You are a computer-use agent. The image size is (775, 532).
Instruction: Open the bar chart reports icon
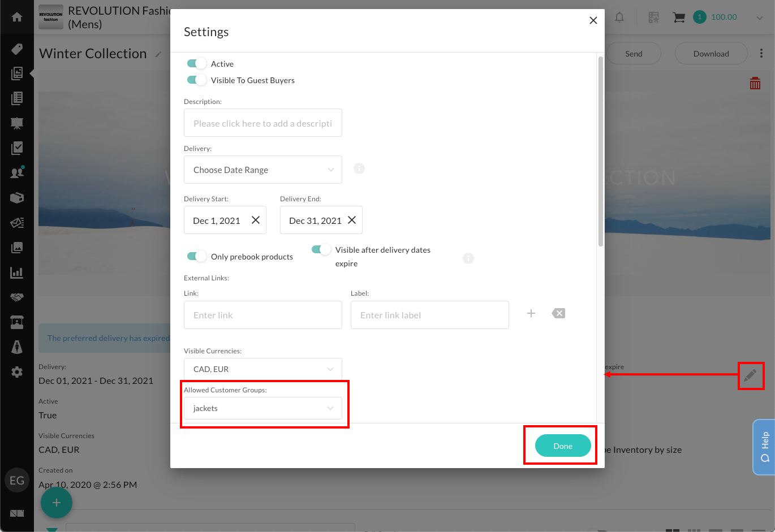[x=17, y=273]
